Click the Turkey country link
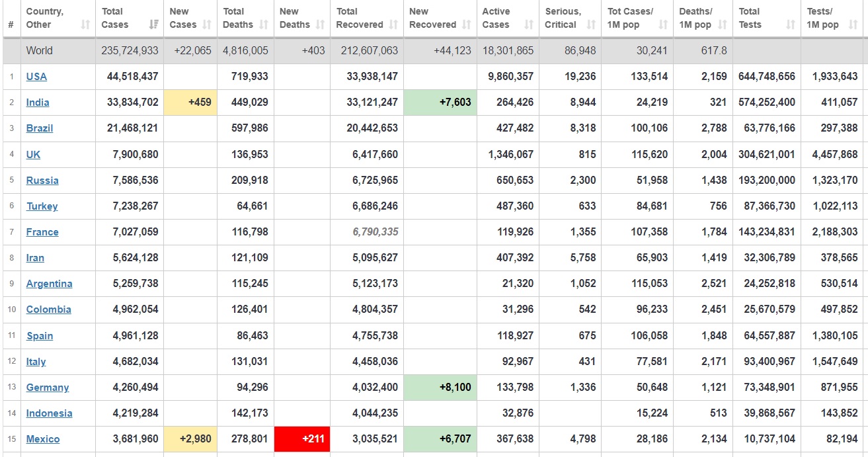Image resolution: width=868 pixels, height=457 pixels. (42, 206)
